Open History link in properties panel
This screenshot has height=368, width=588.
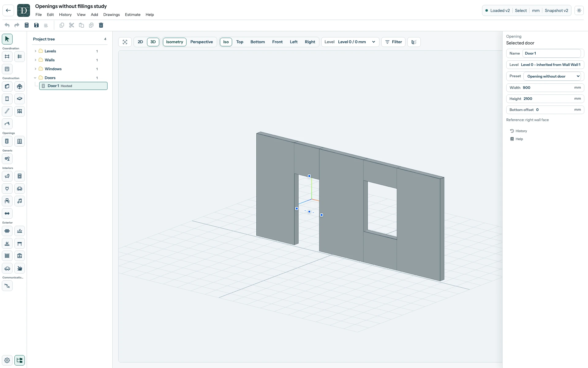[518, 131]
